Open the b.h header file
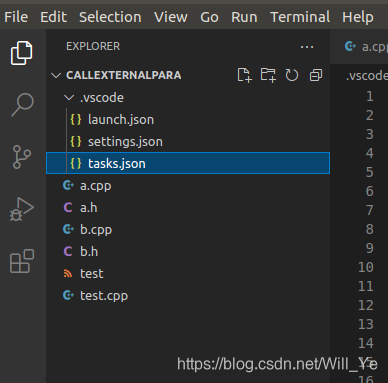 [x=188, y=251]
